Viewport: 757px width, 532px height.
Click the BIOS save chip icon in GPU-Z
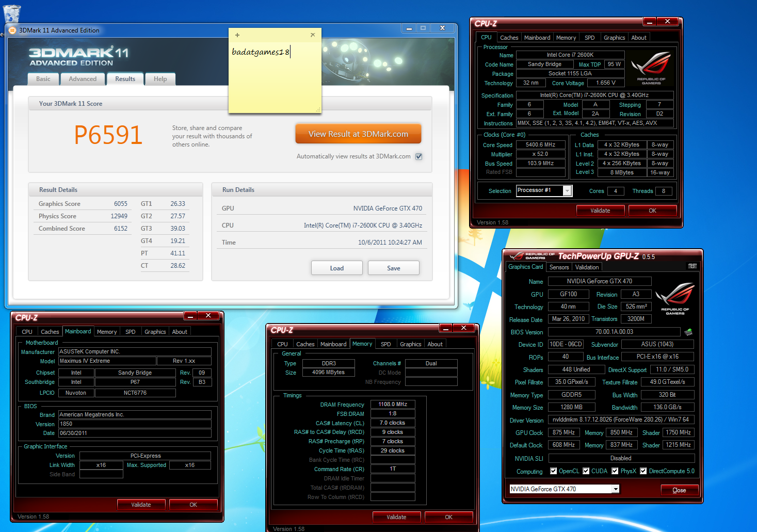pos(688,332)
